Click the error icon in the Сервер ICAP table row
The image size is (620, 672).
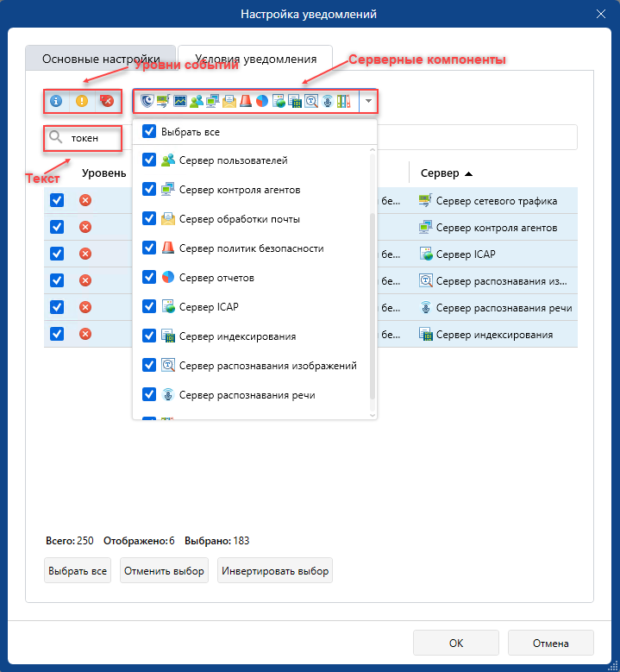[85, 254]
